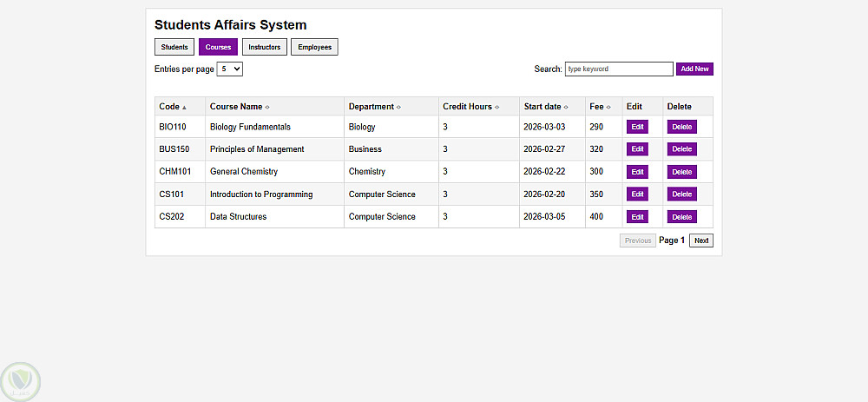
Task: Edit the CHM101 General Chemistry row
Action: tap(637, 172)
